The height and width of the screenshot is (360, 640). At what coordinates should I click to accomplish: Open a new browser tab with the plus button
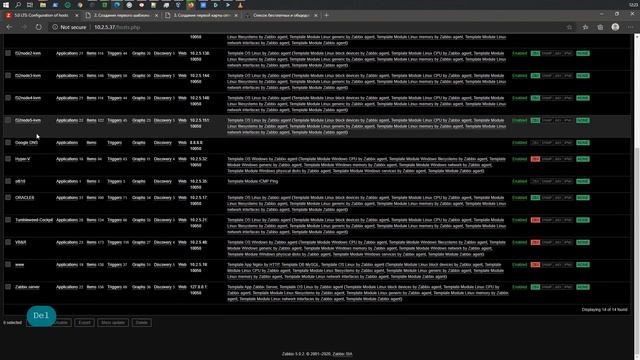[x=326, y=15]
